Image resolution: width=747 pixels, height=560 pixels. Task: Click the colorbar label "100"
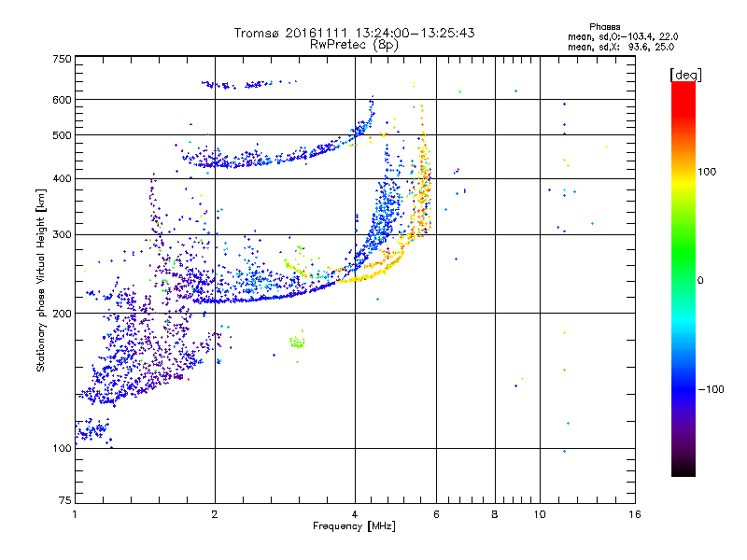click(707, 172)
